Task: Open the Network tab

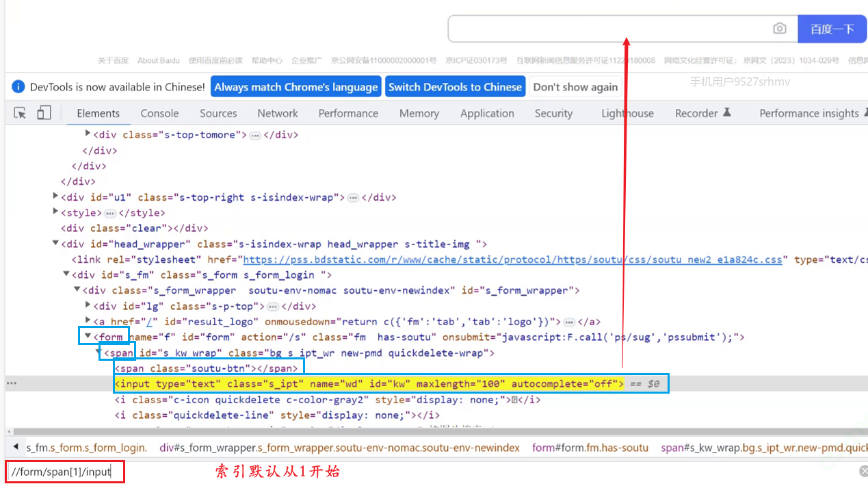Action: coord(278,114)
